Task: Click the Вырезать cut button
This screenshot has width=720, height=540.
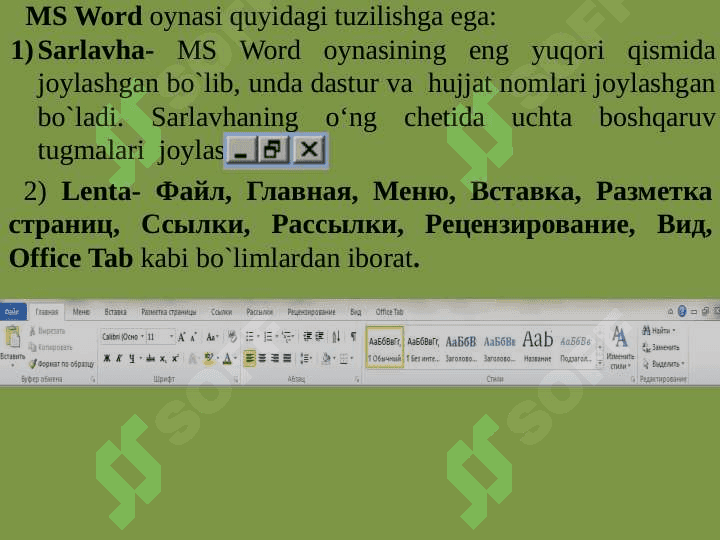Action: click(47, 331)
